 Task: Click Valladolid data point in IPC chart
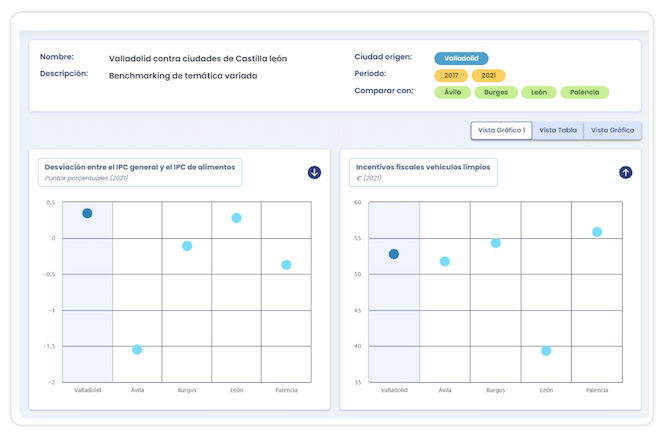click(x=87, y=213)
